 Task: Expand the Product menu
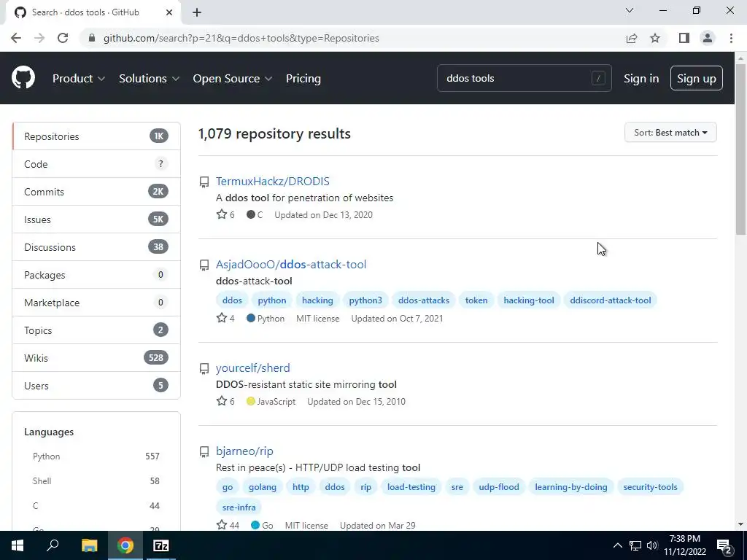click(79, 79)
